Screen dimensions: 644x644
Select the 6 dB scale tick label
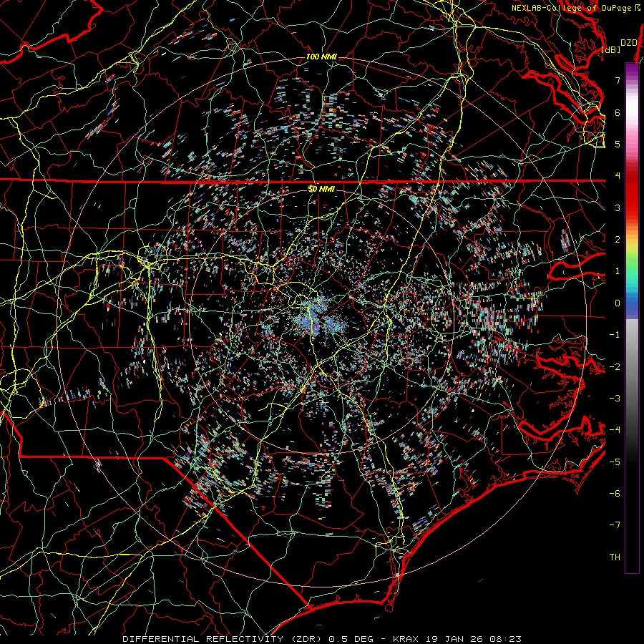[618, 112]
